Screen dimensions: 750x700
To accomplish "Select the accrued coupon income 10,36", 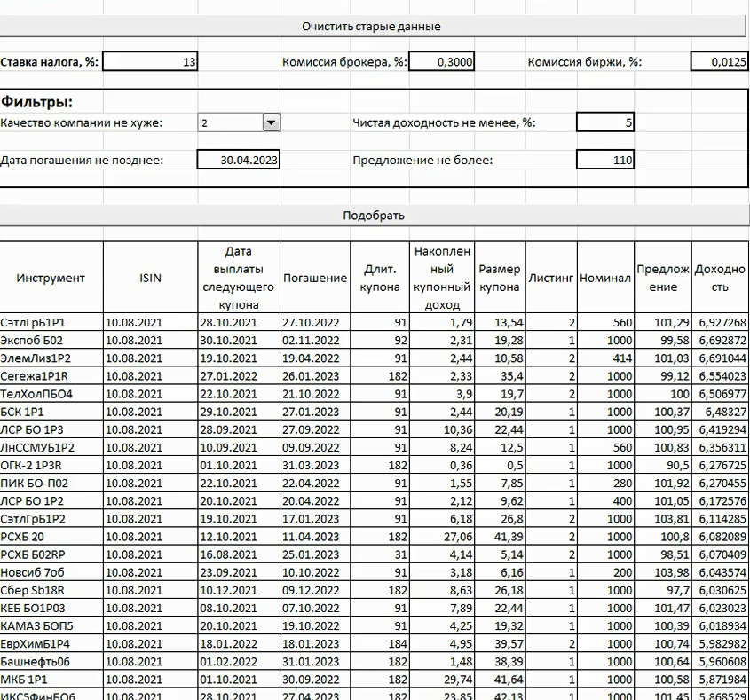I will (x=442, y=429).
